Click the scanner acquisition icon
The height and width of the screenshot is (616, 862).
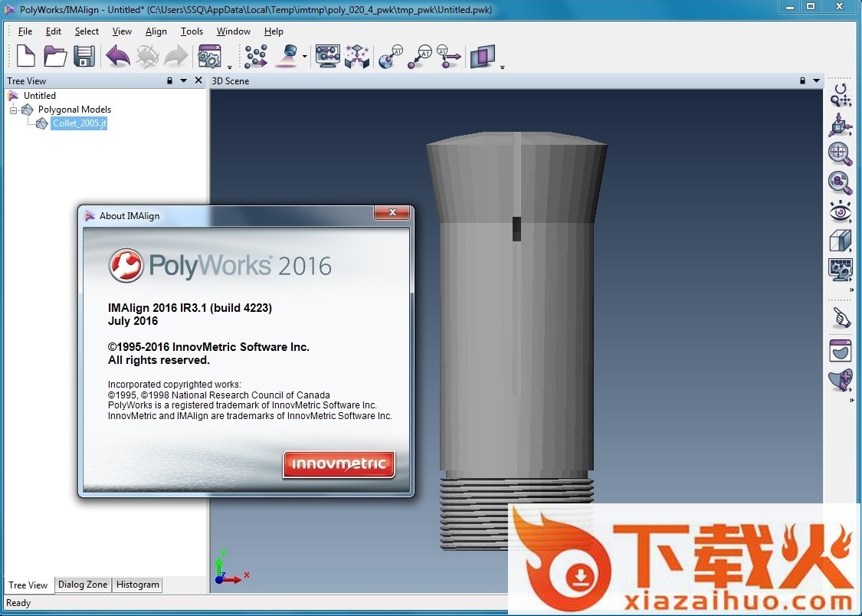pyautogui.click(x=287, y=56)
